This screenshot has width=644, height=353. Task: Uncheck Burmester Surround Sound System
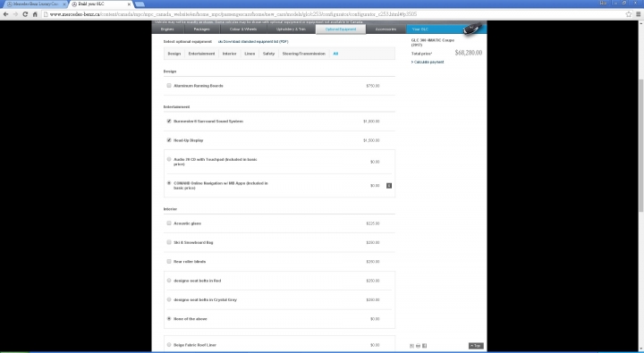pyautogui.click(x=169, y=121)
